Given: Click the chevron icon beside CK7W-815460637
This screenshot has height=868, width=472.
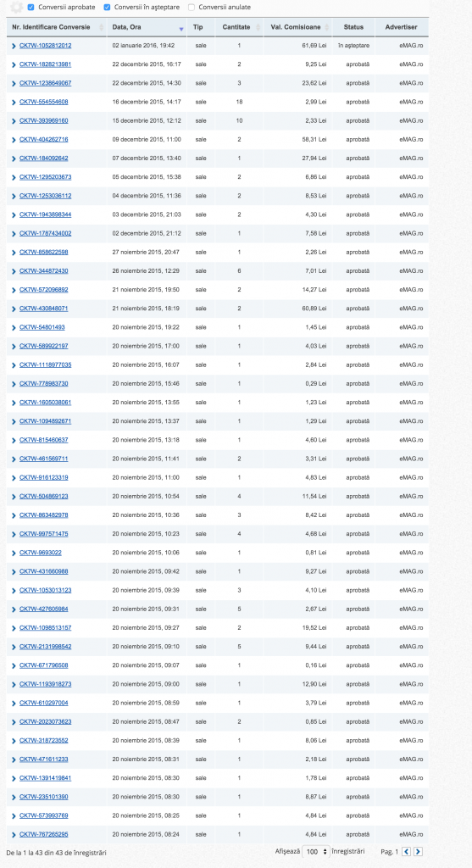Looking at the screenshot, I should pos(14,440).
